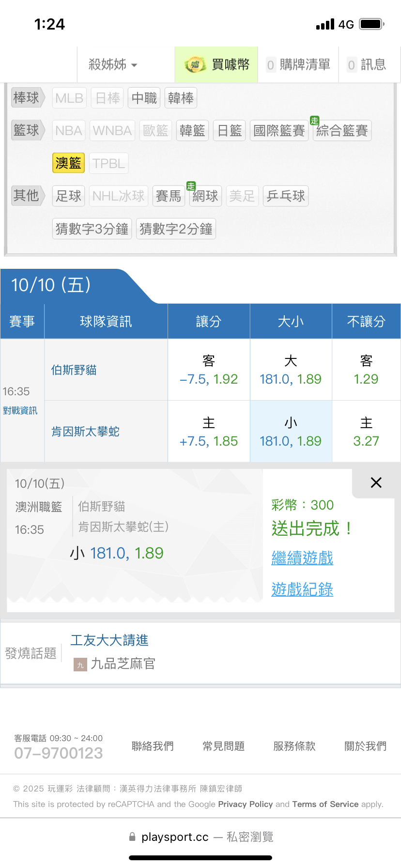This screenshot has width=401, height=868.
Task: Open 購牌清單 cart list
Action: (x=298, y=64)
